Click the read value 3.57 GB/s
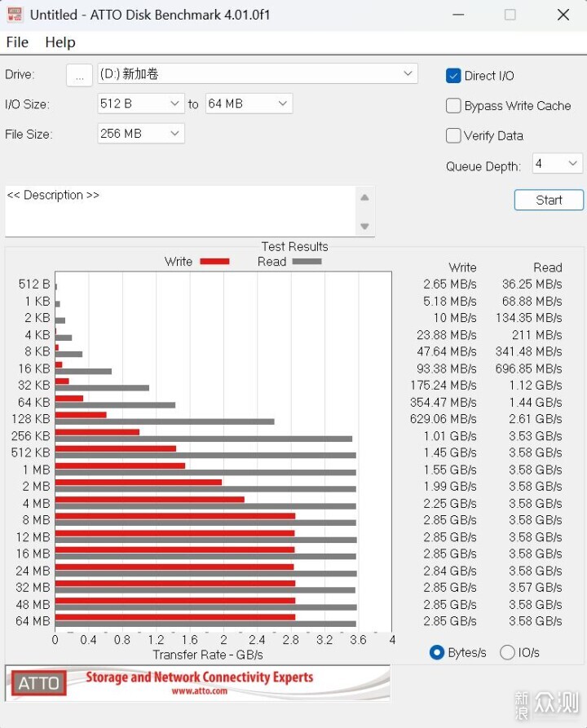 coord(535,587)
